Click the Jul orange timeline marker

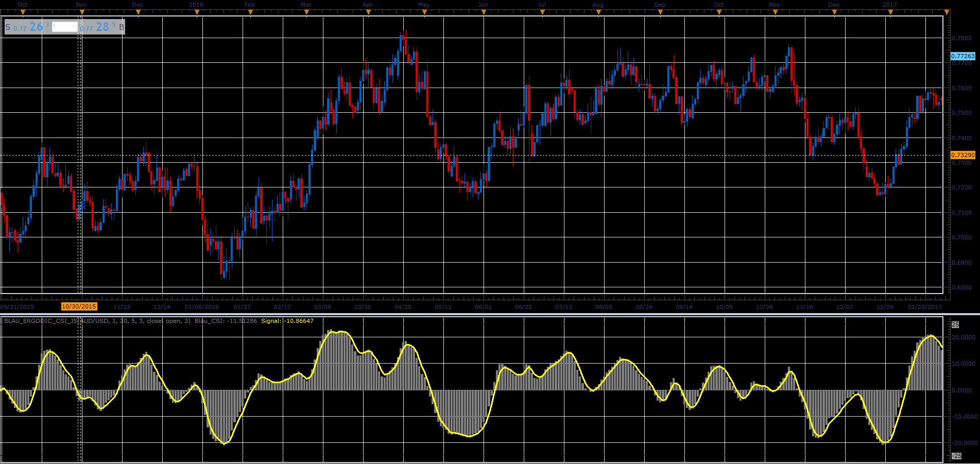click(x=542, y=12)
